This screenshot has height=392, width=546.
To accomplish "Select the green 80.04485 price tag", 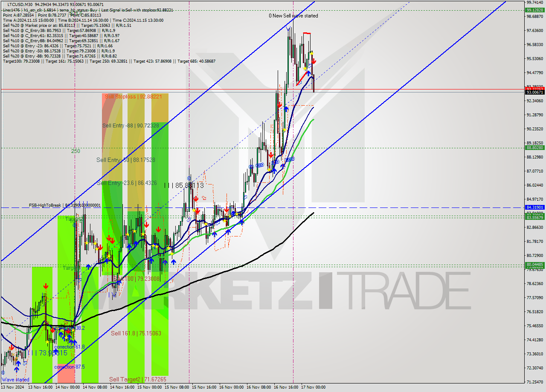I will [534, 265].
